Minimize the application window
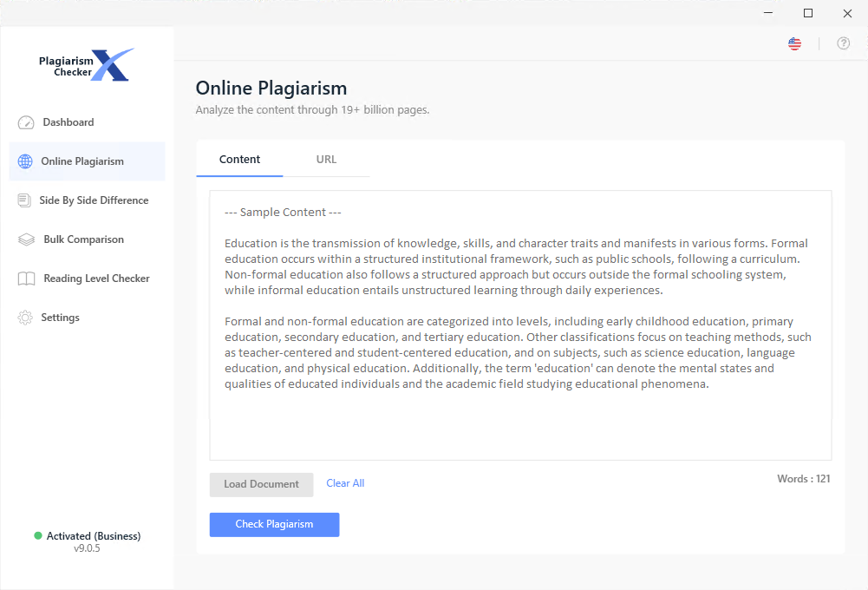This screenshot has width=868, height=590. tap(768, 13)
